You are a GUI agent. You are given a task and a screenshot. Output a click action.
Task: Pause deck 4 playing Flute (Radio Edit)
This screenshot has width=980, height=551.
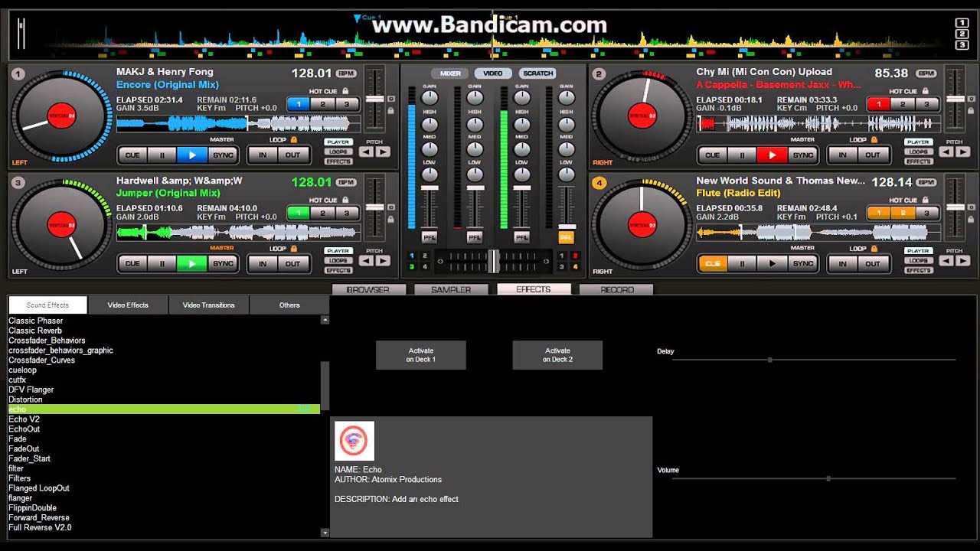tap(742, 263)
